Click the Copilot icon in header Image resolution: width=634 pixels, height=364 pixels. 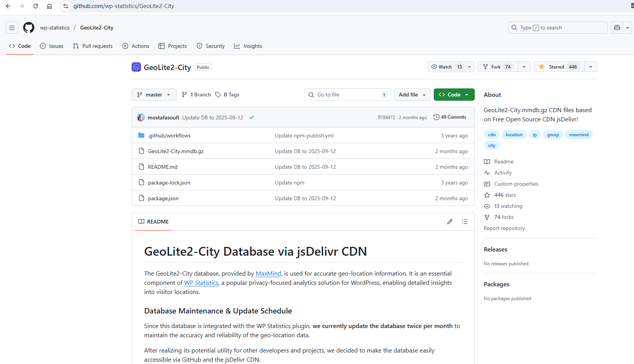[617, 28]
